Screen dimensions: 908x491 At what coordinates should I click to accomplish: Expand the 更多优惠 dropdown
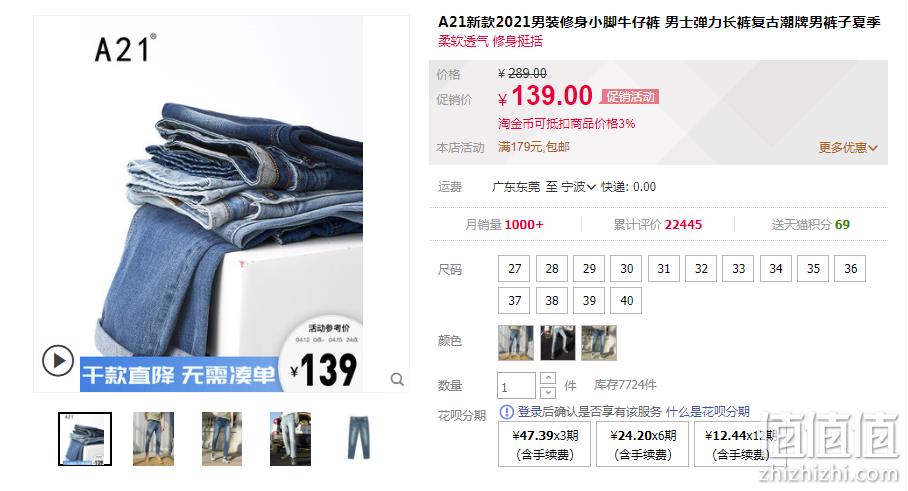(848, 148)
